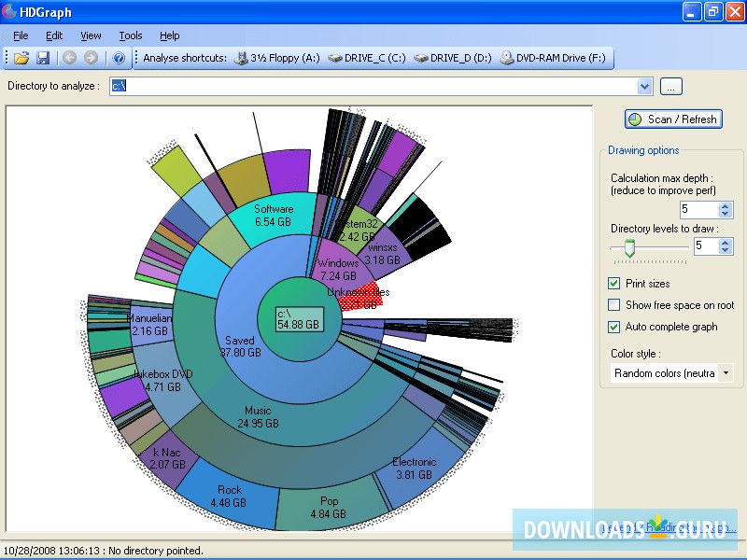Expand the Directory to analyze dropdown
The width and height of the screenshot is (747, 560).
(x=644, y=86)
